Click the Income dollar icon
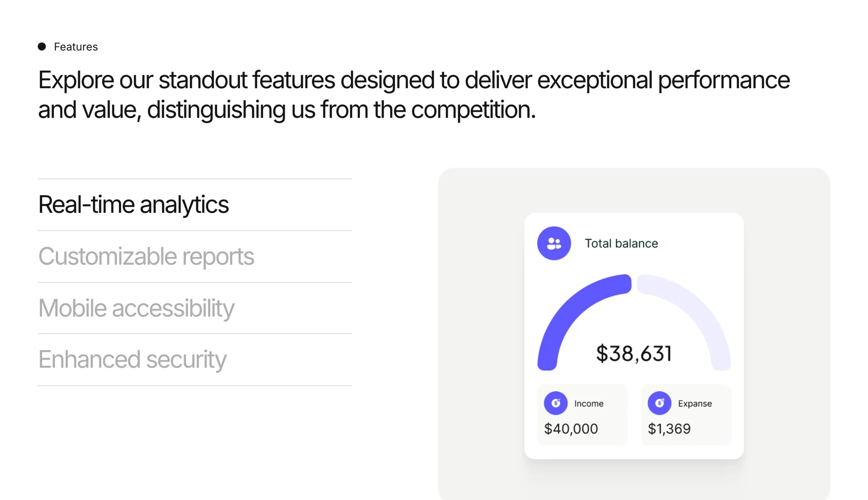The image size is (868, 500). pos(556,403)
